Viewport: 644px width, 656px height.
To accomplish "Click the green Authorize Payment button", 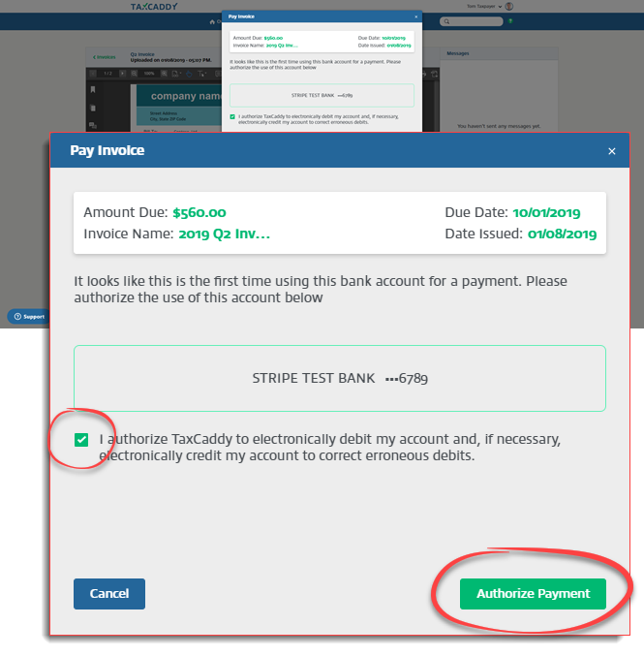I will (x=533, y=594).
